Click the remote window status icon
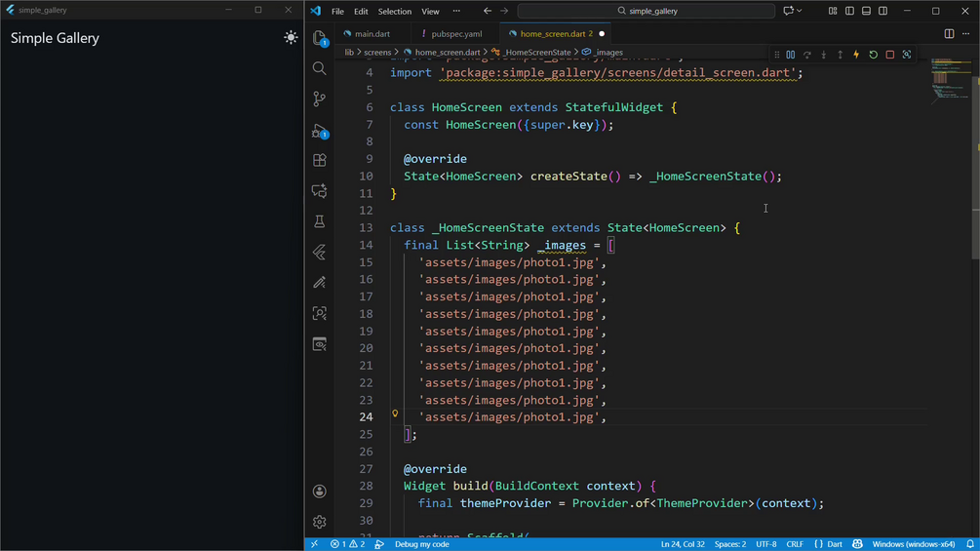This screenshot has height=551, width=980. tap(314, 544)
